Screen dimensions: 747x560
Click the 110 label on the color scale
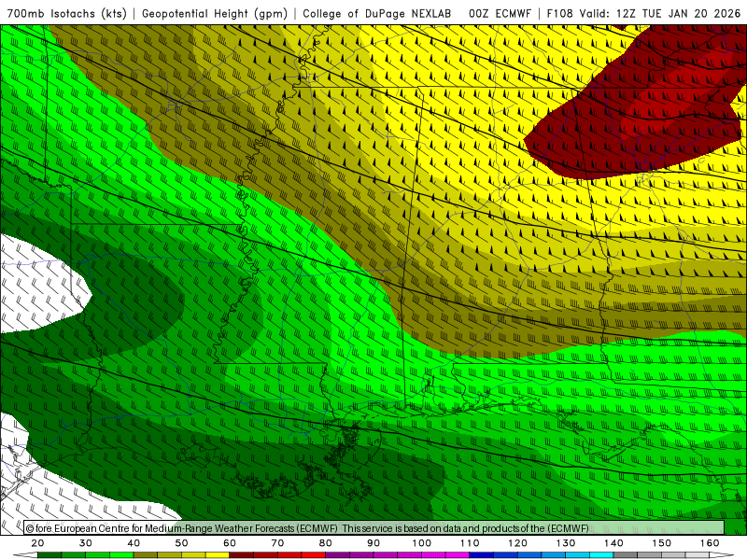470,543
